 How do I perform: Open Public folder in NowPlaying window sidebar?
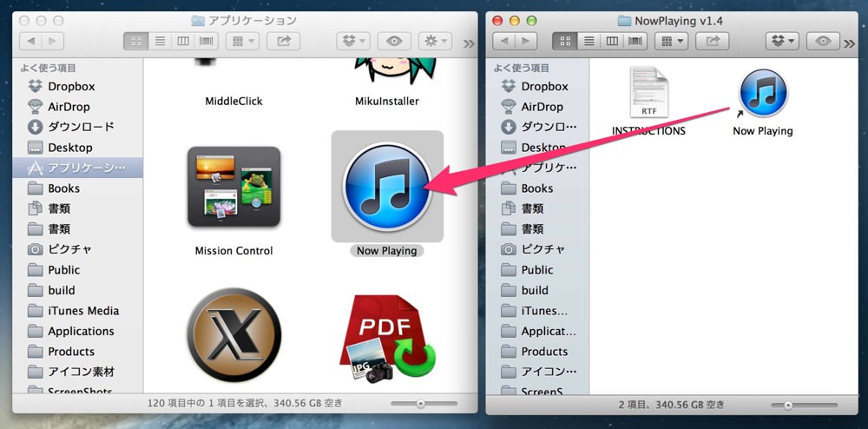(x=537, y=269)
